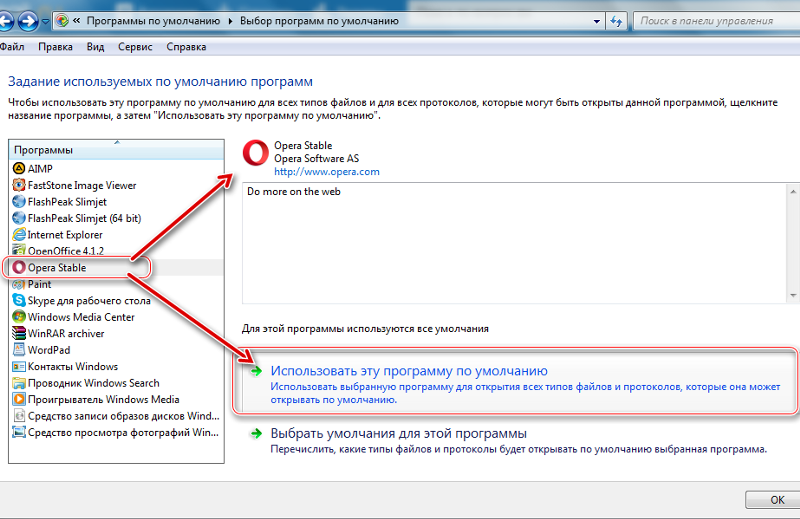The image size is (800, 519).
Task: Select the OpenOffice 4.1.2 icon
Action: pyautogui.click(x=19, y=251)
